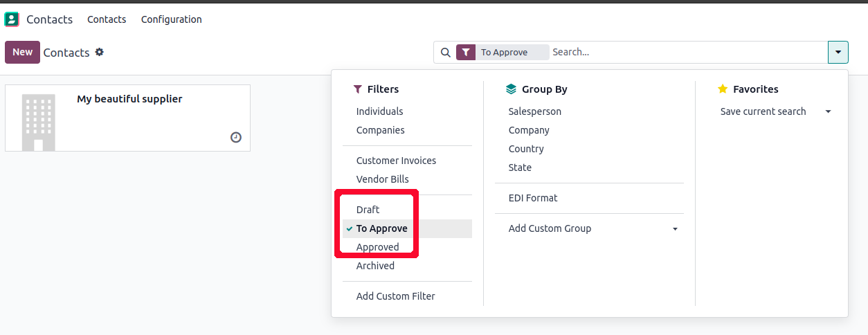Enable the Approved filter
Image resolution: width=868 pixels, height=335 pixels.
(377, 247)
